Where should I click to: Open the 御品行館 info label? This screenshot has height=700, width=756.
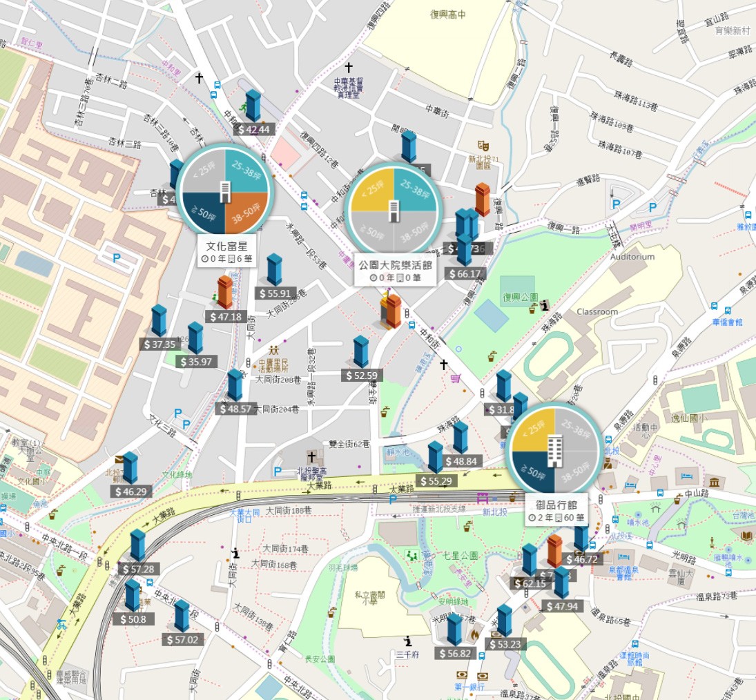pyautogui.click(x=556, y=511)
